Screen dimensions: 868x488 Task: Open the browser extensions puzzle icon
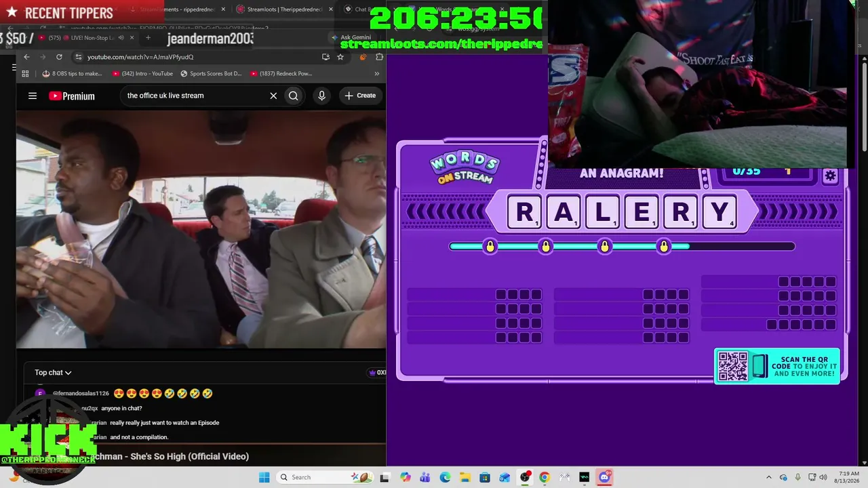pyautogui.click(x=379, y=57)
